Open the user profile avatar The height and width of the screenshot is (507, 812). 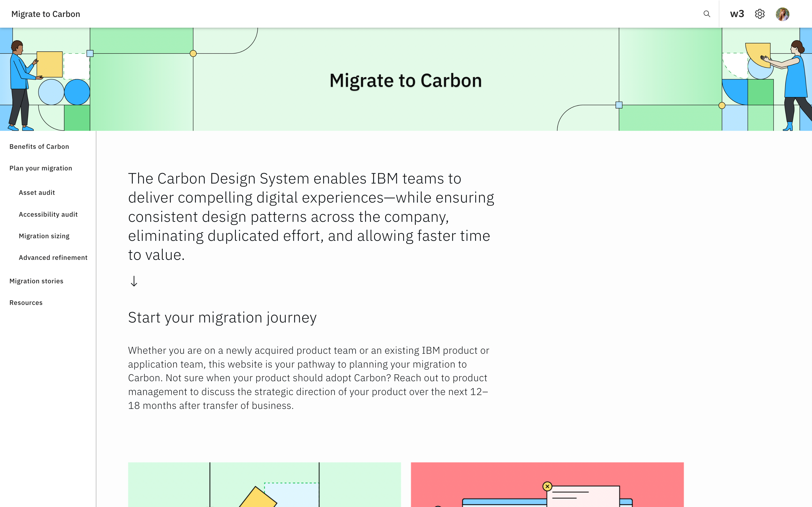782,14
